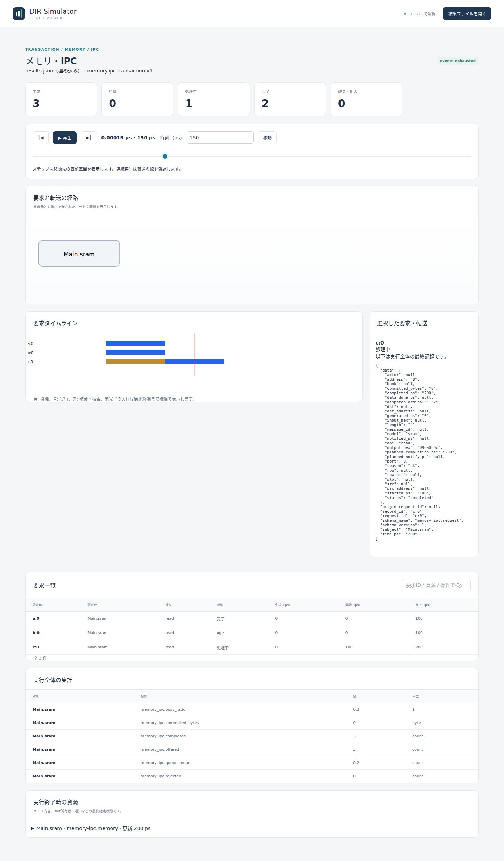The image size is (504, 861).
Task: Click the memory_ipc.queue_mean metric row
Action: pos(252,763)
